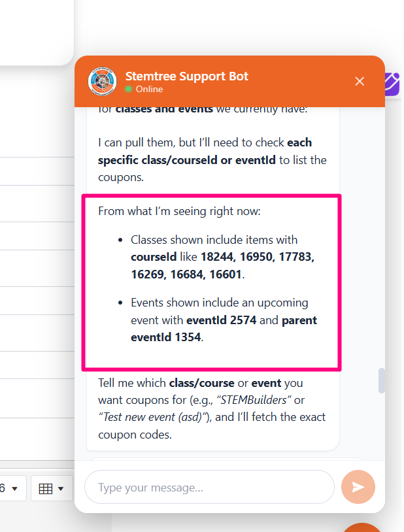This screenshot has width=404, height=532.
Task: Click the green Online status dot
Action: (x=128, y=90)
